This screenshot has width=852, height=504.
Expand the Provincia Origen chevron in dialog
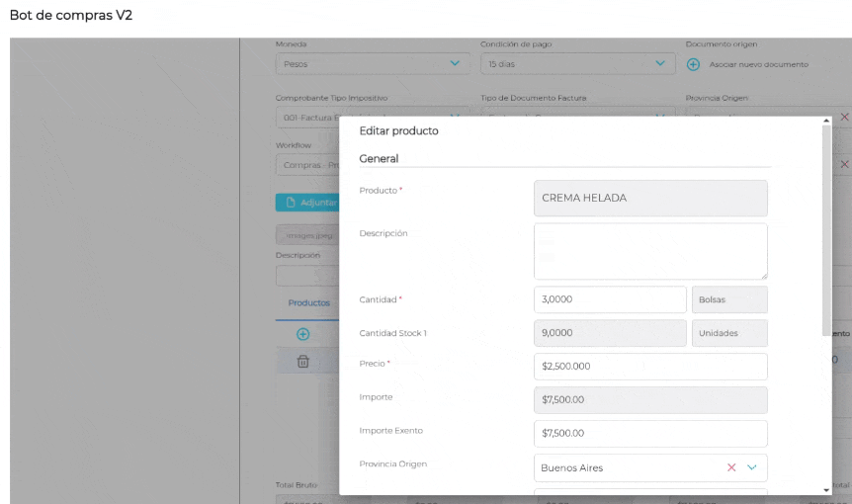(x=752, y=467)
